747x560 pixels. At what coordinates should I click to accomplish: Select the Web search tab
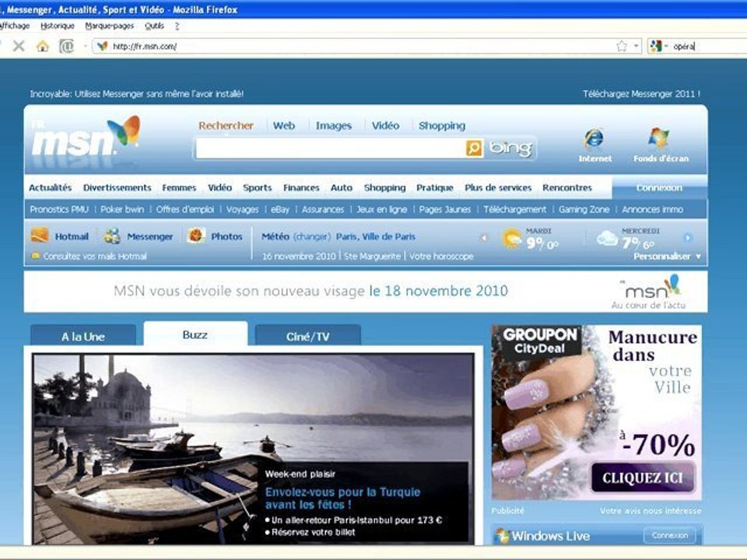(284, 126)
